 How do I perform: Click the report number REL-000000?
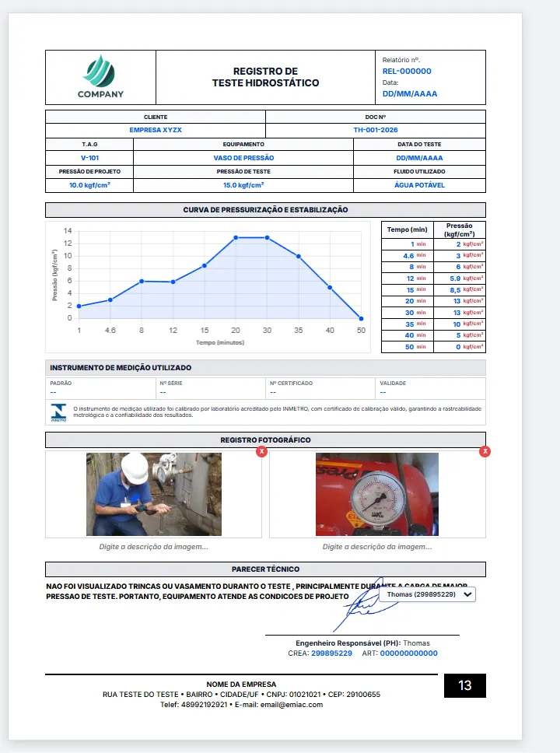[x=407, y=71]
